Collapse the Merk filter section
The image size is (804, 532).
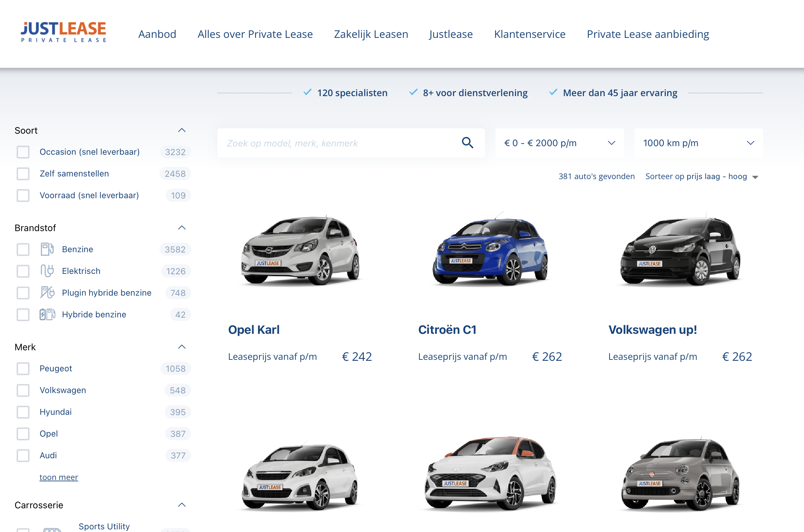pos(182,347)
